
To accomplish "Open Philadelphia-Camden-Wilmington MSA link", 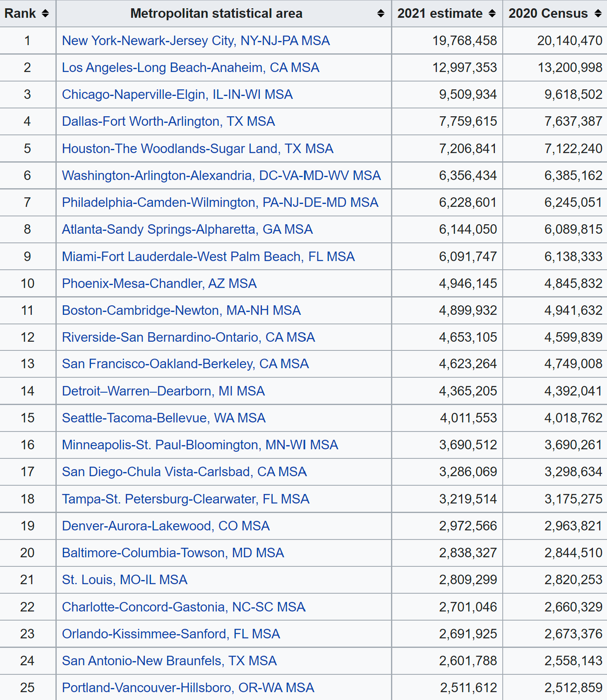I will 220,202.
